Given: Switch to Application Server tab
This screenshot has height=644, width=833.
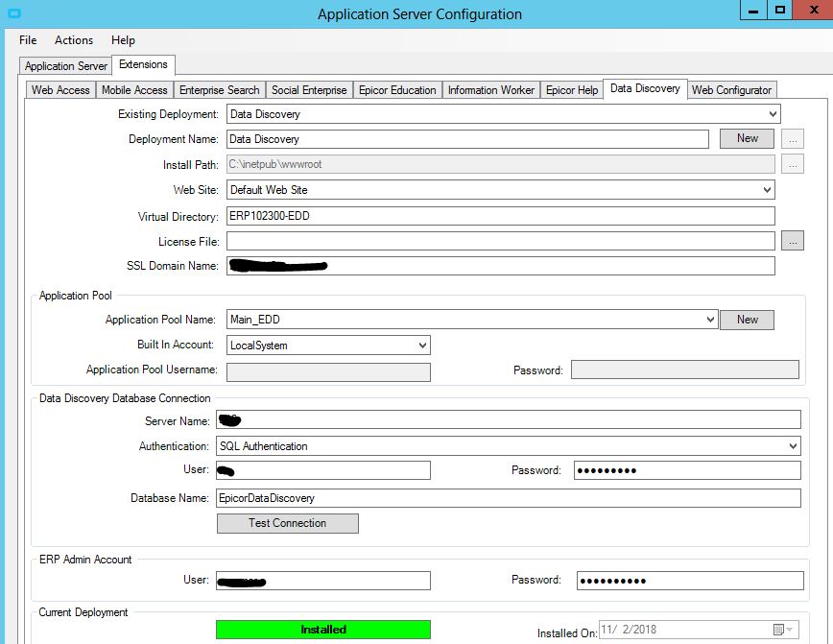Looking at the screenshot, I should [66, 66].
